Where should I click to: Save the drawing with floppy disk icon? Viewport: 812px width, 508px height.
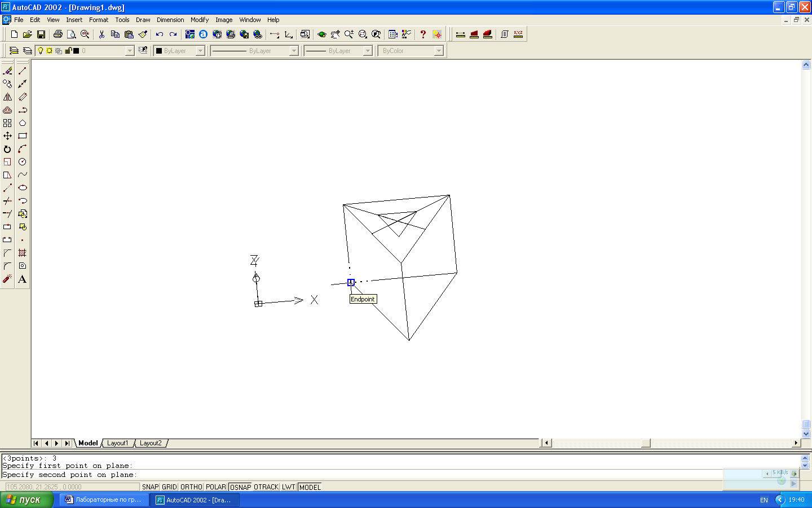[x=41, y=34]
